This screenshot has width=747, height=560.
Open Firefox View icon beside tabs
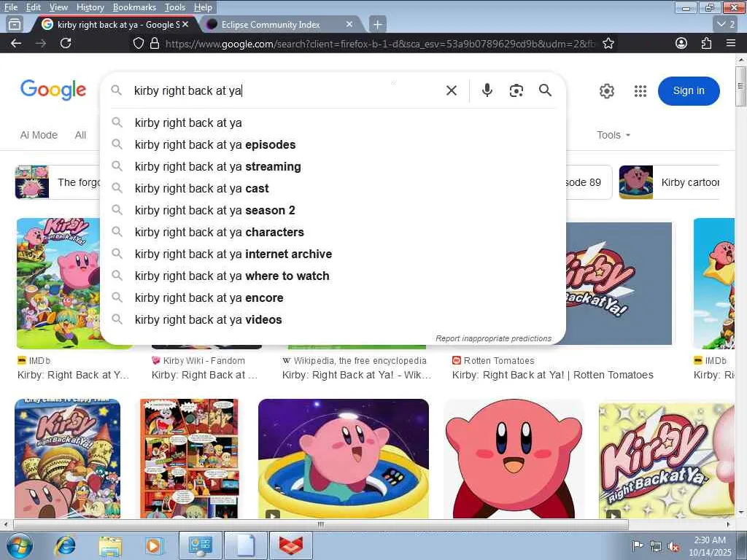click(x=15, y=24)
